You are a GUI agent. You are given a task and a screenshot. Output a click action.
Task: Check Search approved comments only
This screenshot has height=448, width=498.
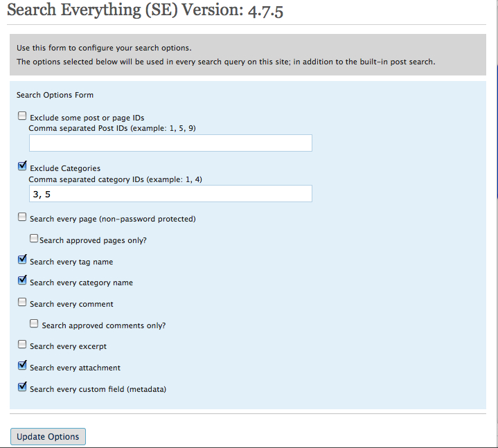[34, 323]
